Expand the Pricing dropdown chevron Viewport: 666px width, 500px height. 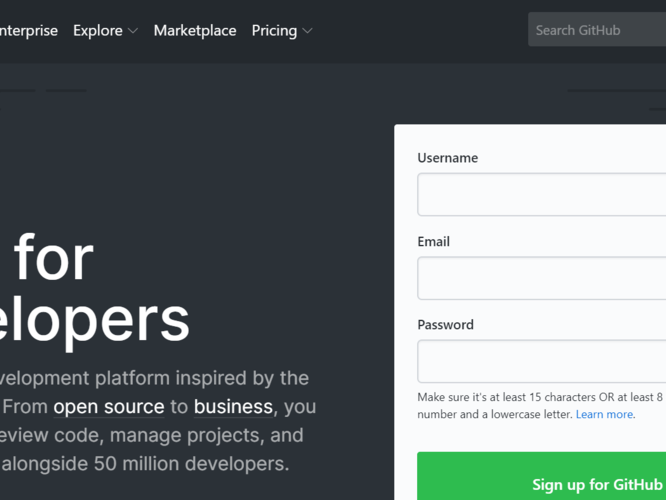tap(307, 31)
